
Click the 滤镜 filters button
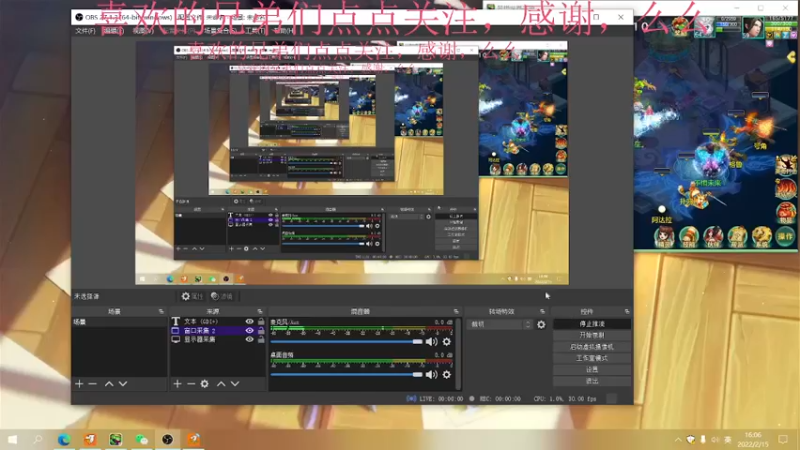click(222, 296)
